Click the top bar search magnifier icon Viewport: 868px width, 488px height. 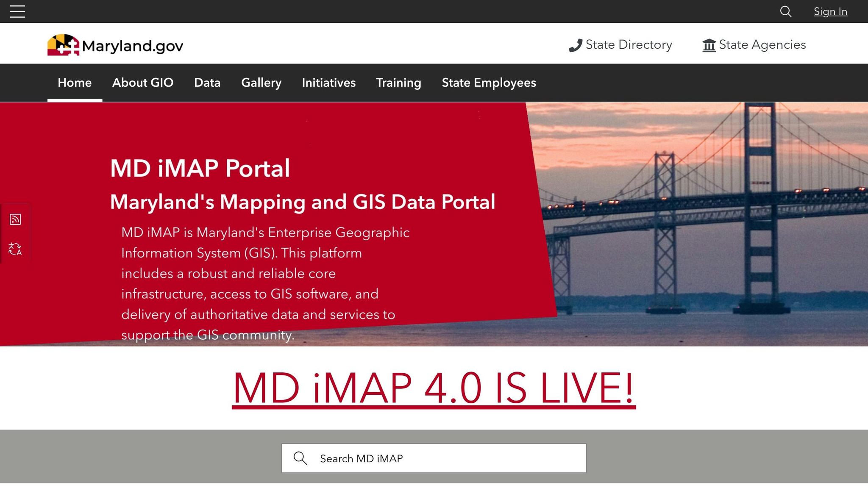785,11
